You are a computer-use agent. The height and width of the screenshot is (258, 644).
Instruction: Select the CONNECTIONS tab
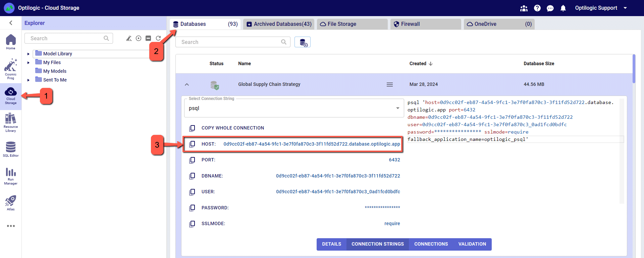click(431, 244)
